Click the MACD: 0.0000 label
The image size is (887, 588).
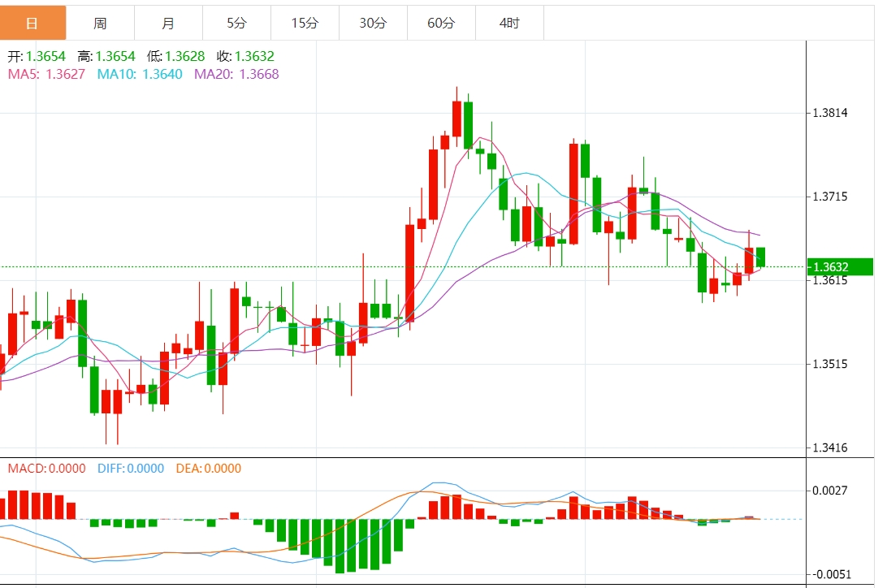pos(46,468)
